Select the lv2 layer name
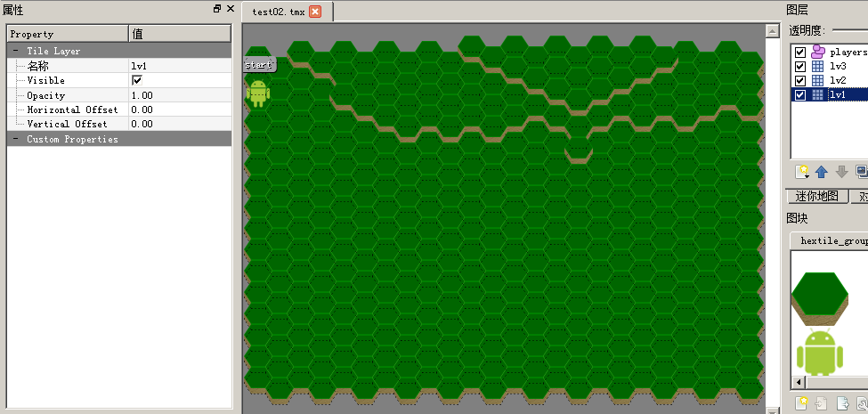 [x=838, y=81]
